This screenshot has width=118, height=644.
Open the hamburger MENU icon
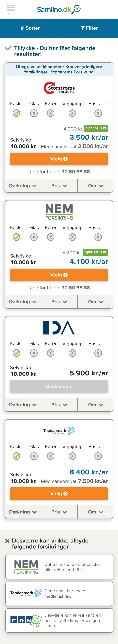click(11, 9)
